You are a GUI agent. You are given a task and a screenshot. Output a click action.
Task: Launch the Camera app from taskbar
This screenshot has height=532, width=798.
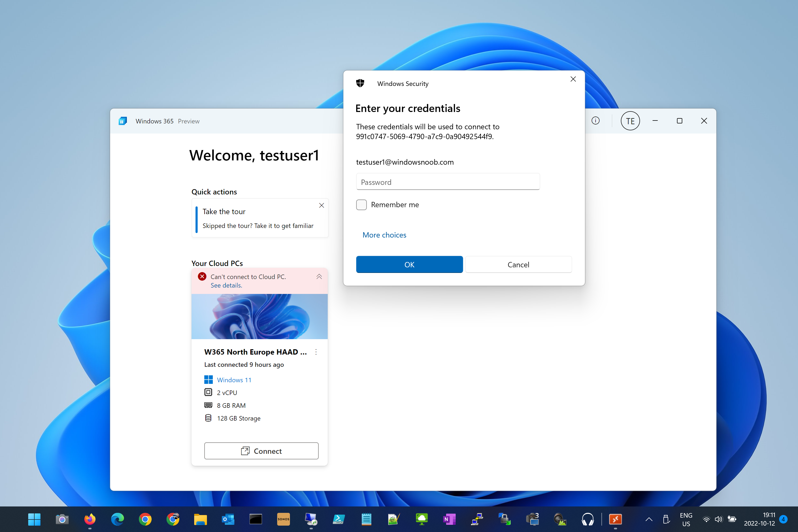[62, 519]
